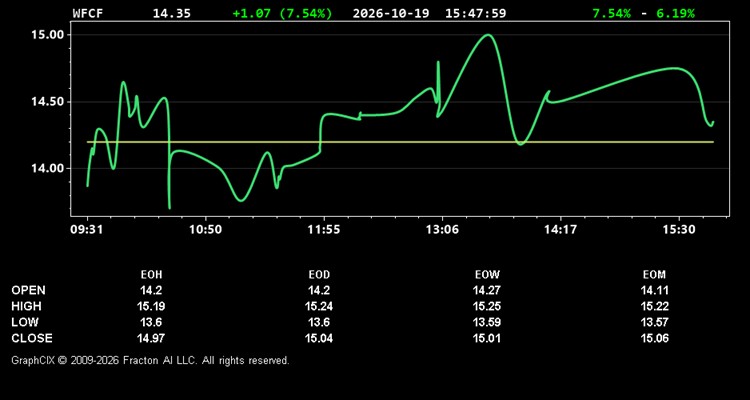Click the 13:06 time axis label

point(442,230)
